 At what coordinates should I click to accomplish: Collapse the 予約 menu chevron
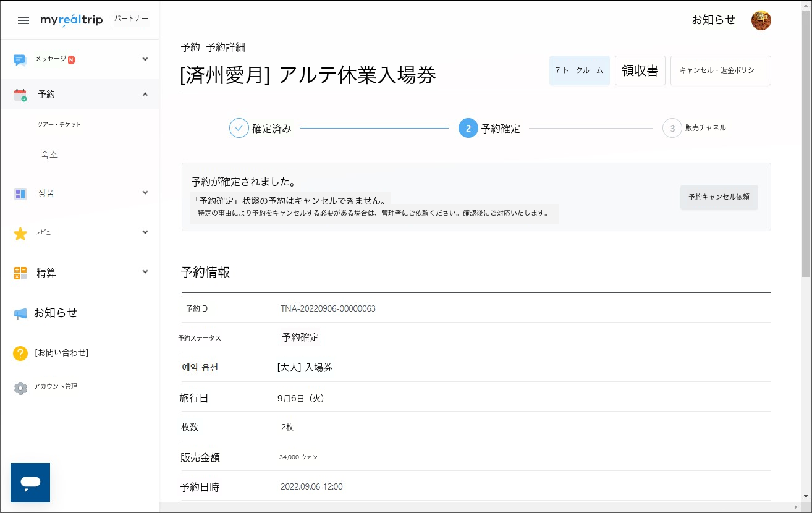pos(145,94)
